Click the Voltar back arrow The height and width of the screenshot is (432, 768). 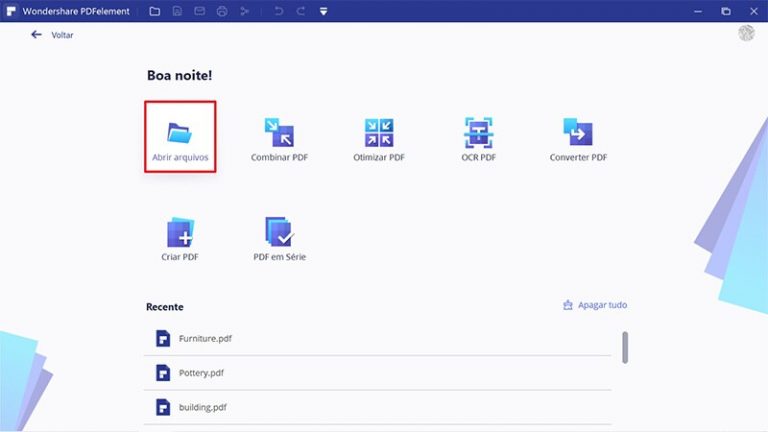[36, 34]
